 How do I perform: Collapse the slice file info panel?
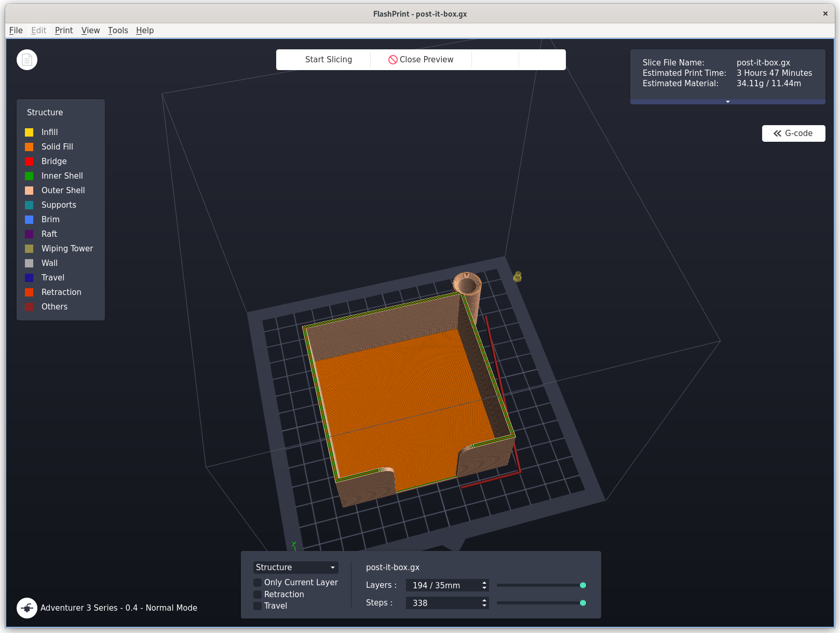(727, 102)
